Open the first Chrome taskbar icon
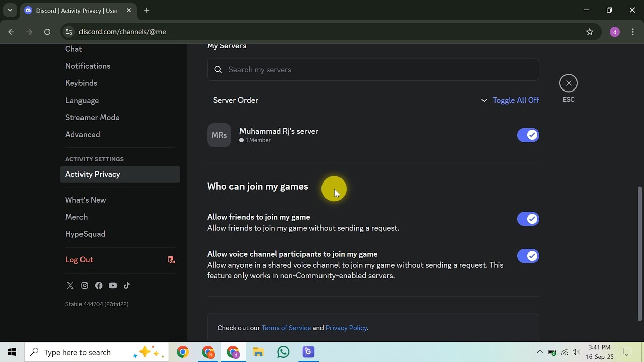This screenshot has height=362, width=644. 183,352
